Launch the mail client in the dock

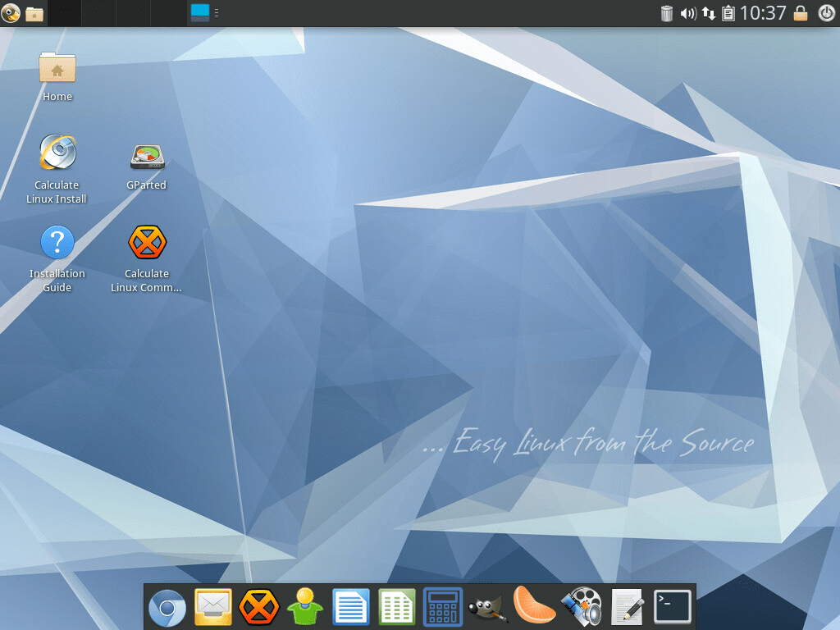pos(213,607)
